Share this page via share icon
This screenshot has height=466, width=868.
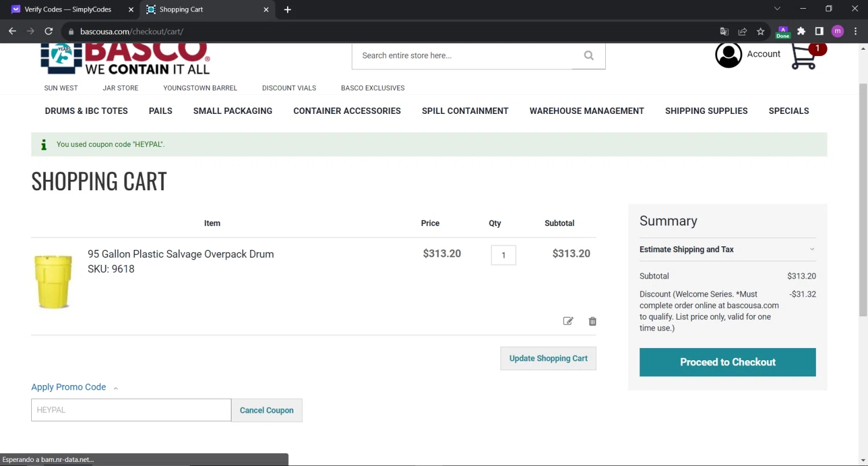click(x=742, y=31)
